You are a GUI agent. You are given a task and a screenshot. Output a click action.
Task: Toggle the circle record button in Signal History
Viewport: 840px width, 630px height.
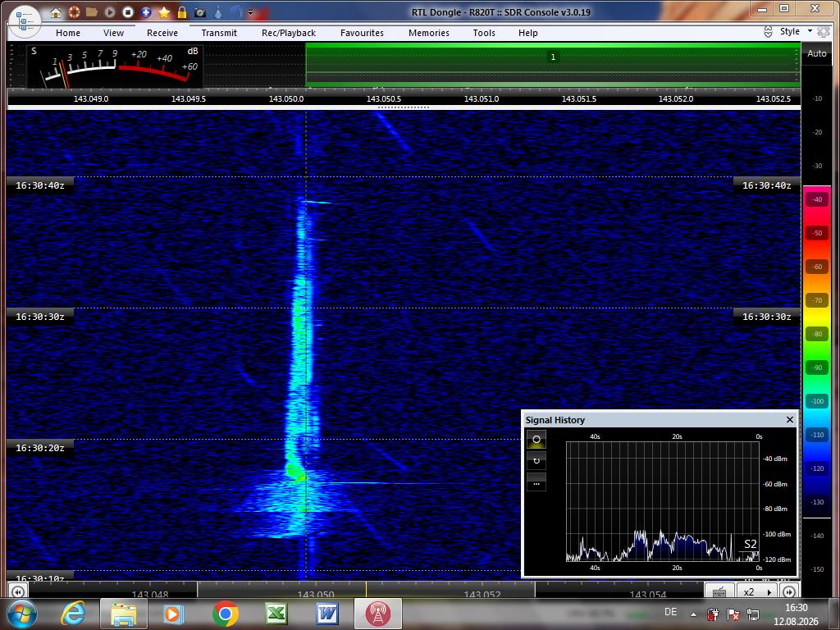536,439
